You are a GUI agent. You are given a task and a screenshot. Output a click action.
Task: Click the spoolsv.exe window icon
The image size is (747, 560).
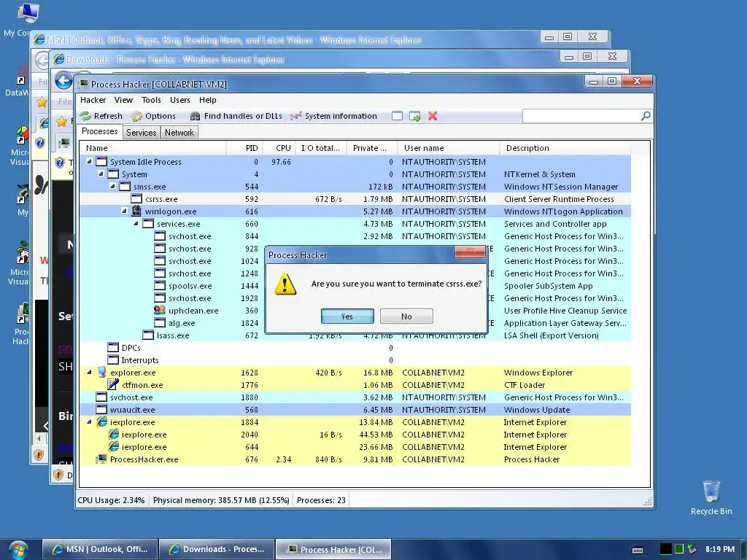tap(160, 285)
